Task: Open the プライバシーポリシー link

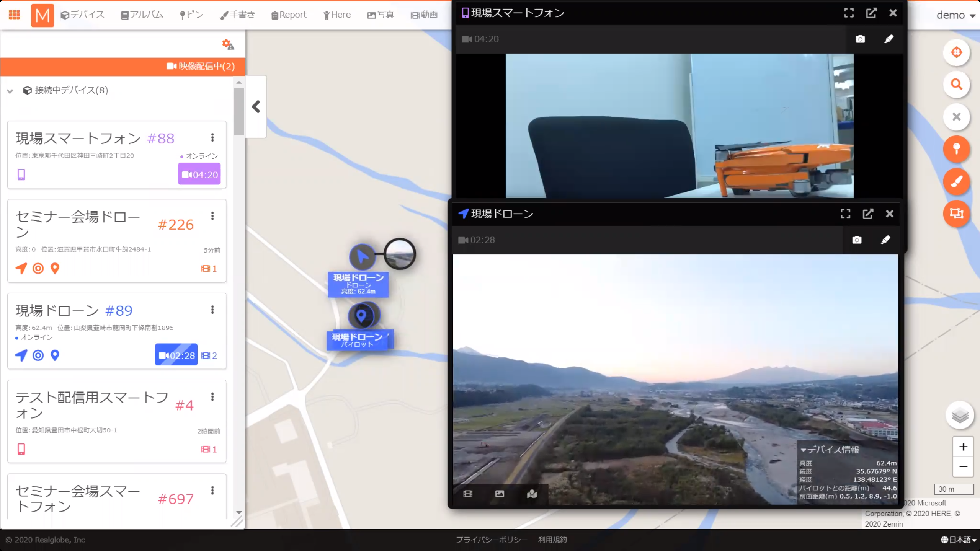Action: (491, 540)
